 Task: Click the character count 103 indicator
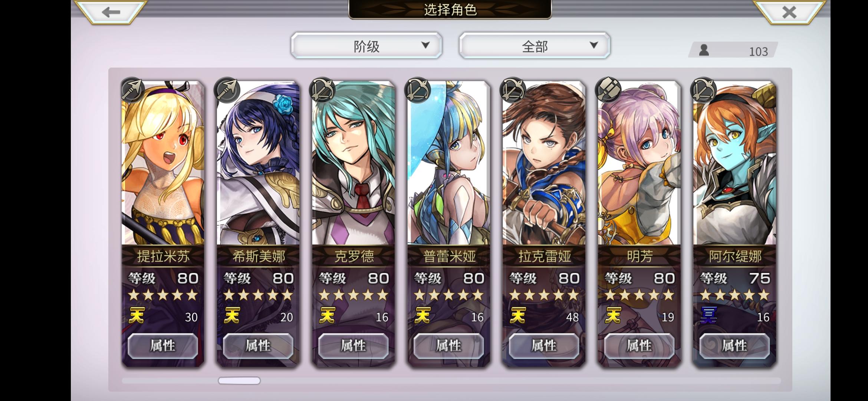733,50
